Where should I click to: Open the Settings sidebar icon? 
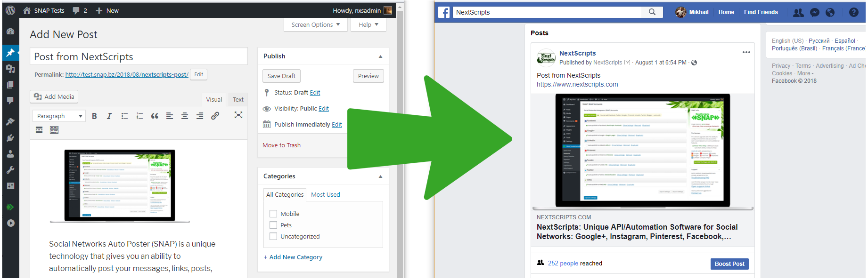click(x=10, y=186)
